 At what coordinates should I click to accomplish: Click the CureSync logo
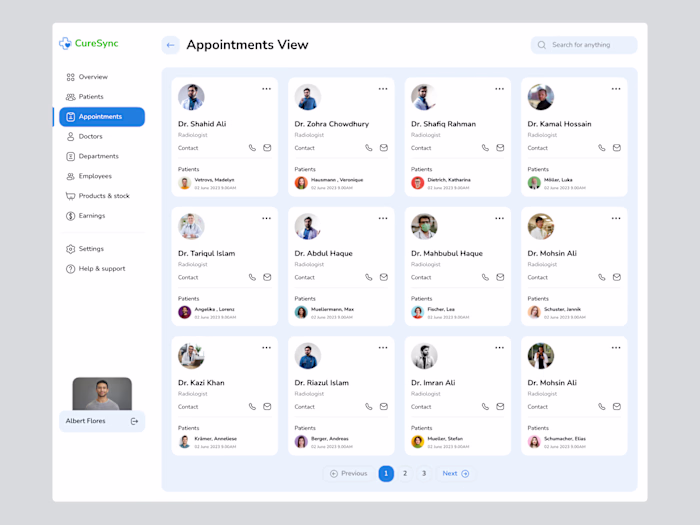pos(89,43)
